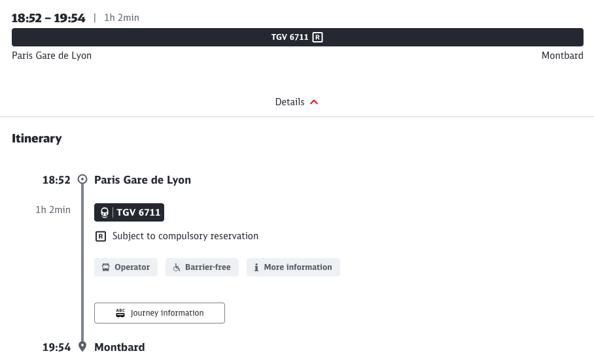Click the Itinerary heading
The width and height of the screenshot is (594, 364).
(x=37, y=139)
